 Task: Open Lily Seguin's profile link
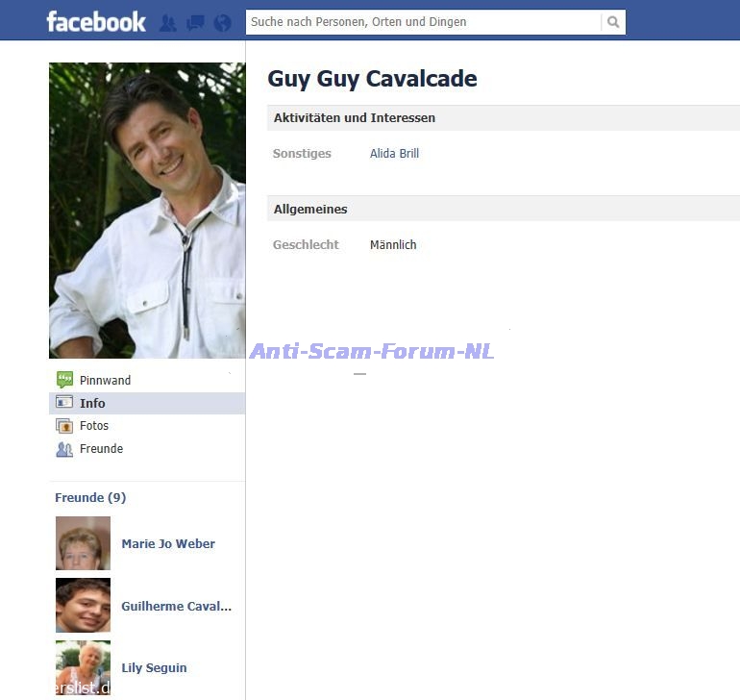(154, 667)
